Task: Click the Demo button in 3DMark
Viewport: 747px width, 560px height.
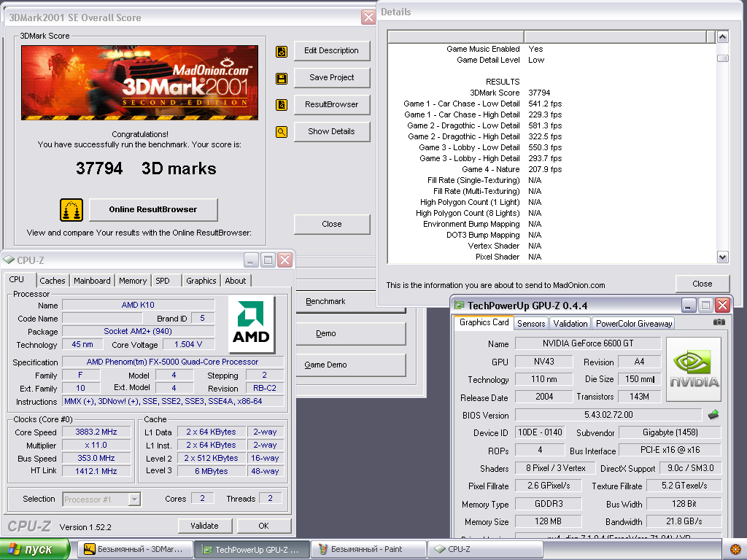Action: [350, 333]
